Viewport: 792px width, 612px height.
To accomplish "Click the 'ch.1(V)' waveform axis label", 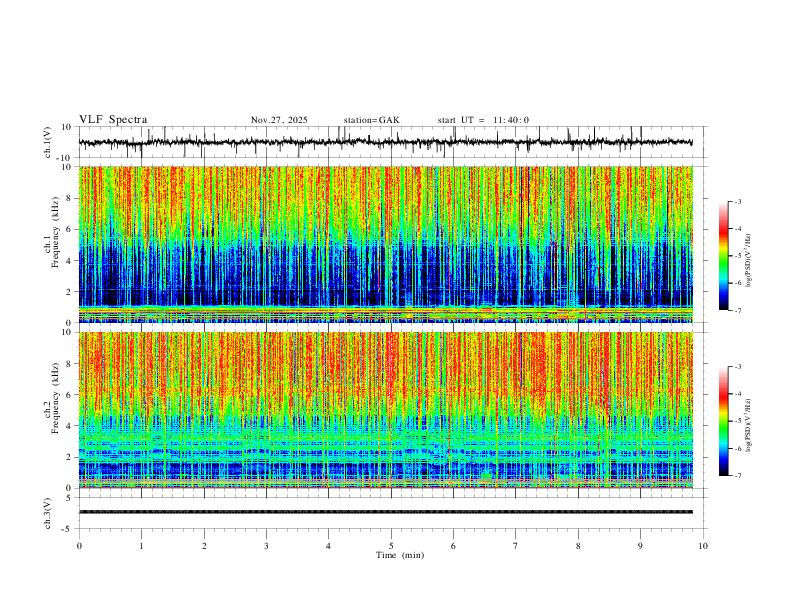I will (x=48, y=142).
